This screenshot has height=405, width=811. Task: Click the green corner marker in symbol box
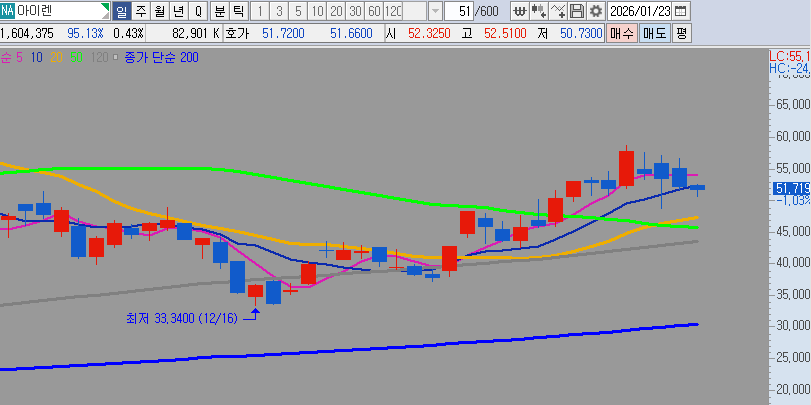point(106,6)
